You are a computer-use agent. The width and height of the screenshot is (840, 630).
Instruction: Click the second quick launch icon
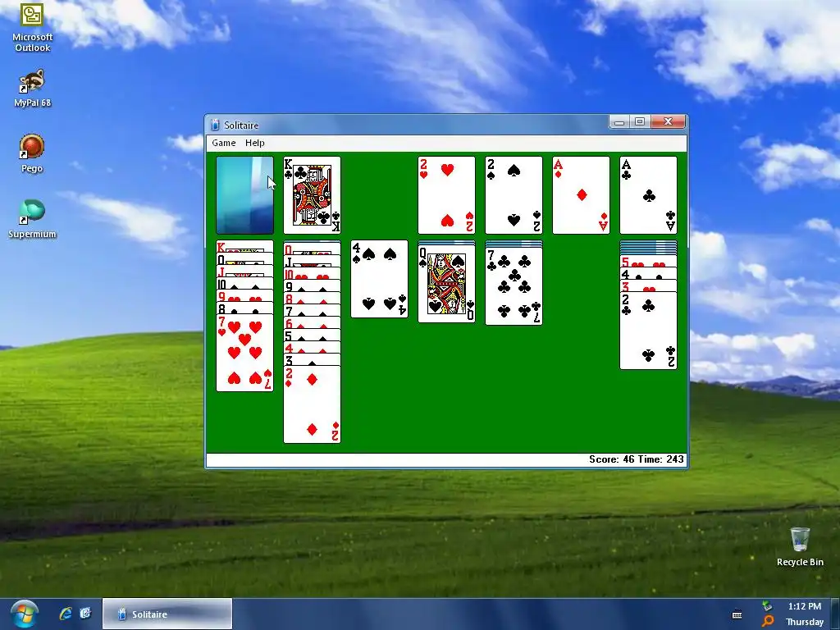pos(85,614)
